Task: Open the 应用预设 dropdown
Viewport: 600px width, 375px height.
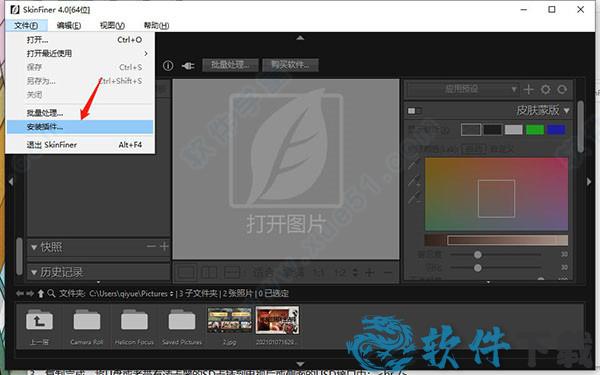Action: coord(463,90)
